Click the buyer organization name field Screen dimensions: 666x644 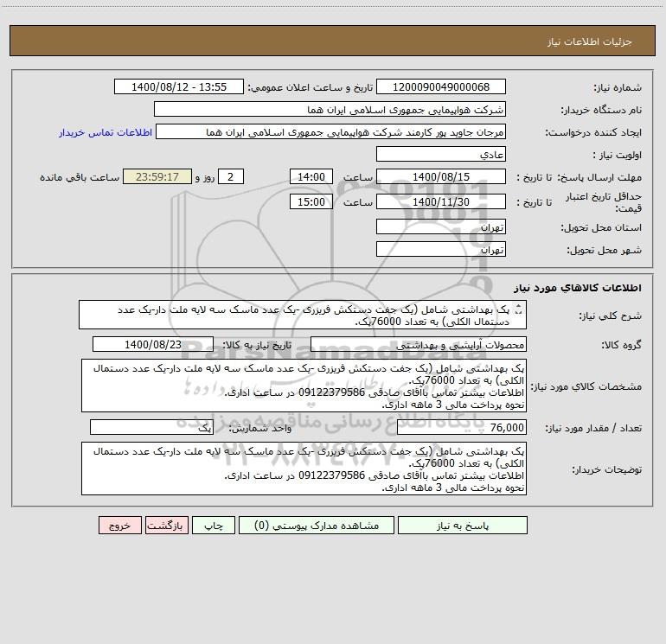coord(329,110)
